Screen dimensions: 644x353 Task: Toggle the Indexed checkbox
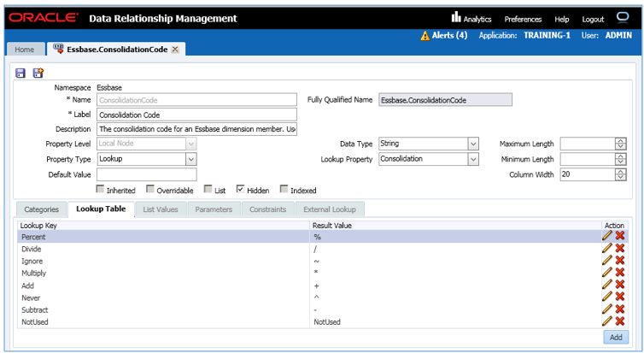click(284, 189)
